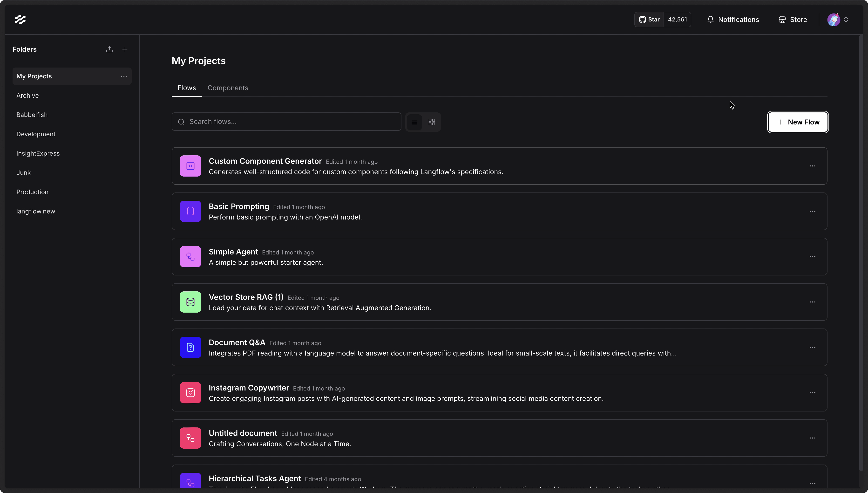Click GitHub Star button
868x493 pixels.
649,20
